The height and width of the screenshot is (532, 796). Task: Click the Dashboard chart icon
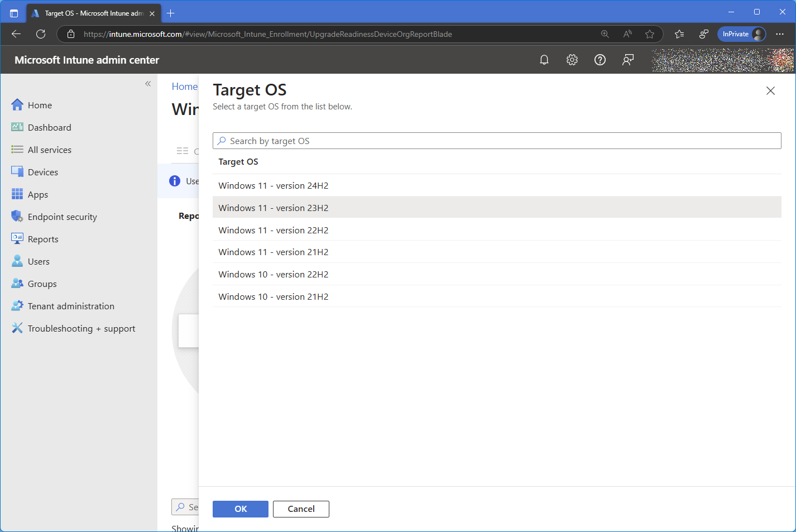coord(17,127)
